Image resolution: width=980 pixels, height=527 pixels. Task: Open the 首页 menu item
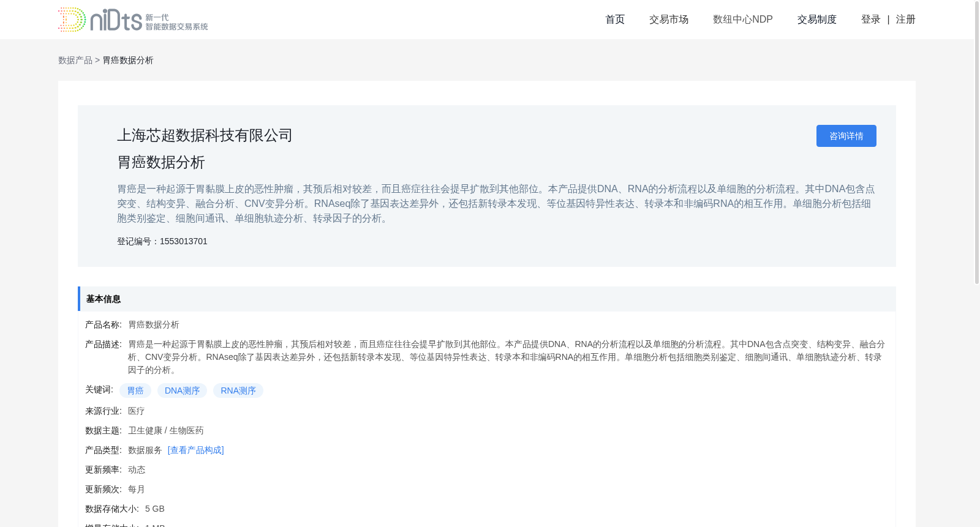pyautogui.click(x=615, y=20)
